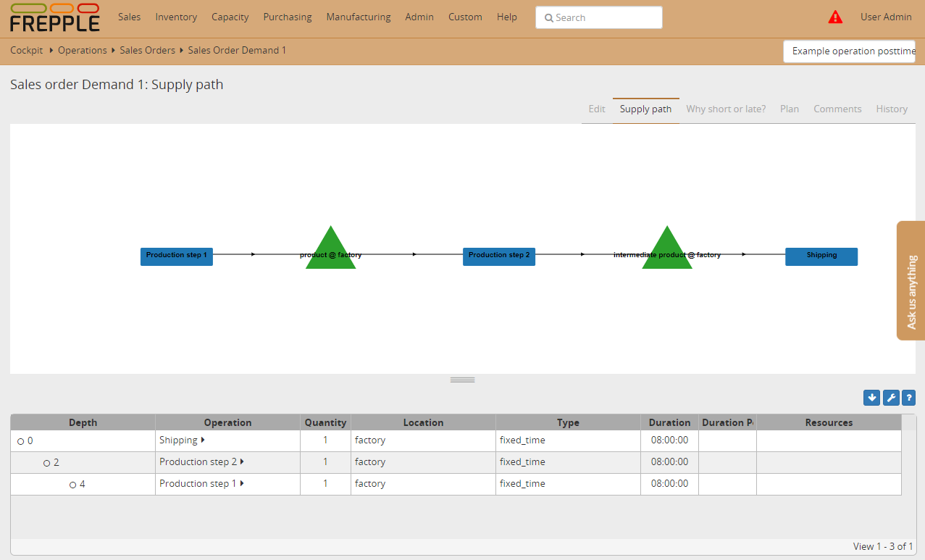
Task: Click the red alert warning triangle icon
Action: coord(835,17)
